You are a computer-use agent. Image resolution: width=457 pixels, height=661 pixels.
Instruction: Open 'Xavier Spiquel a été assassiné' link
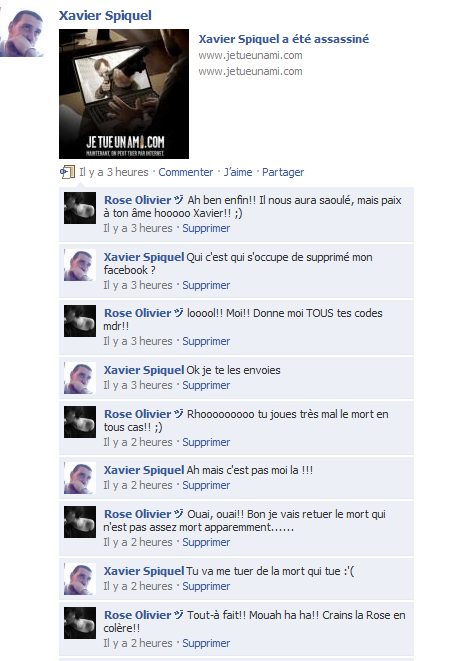284,39
